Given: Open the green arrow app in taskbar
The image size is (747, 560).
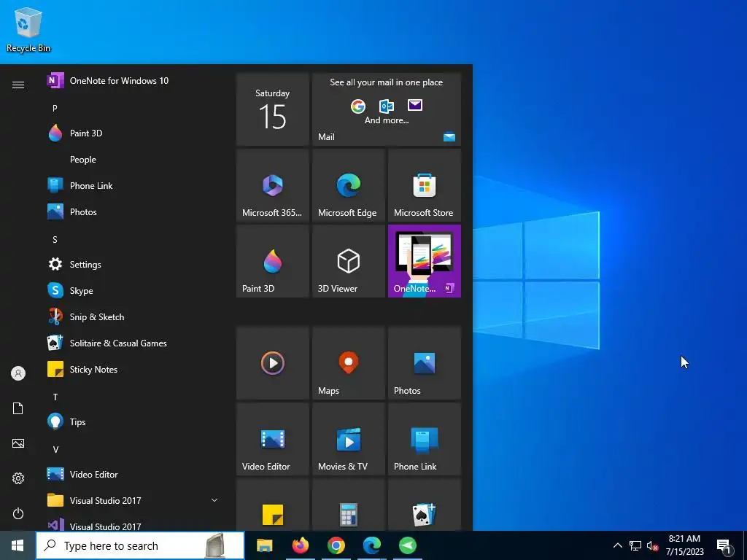Looking at the screenshot, I should 407,545.
